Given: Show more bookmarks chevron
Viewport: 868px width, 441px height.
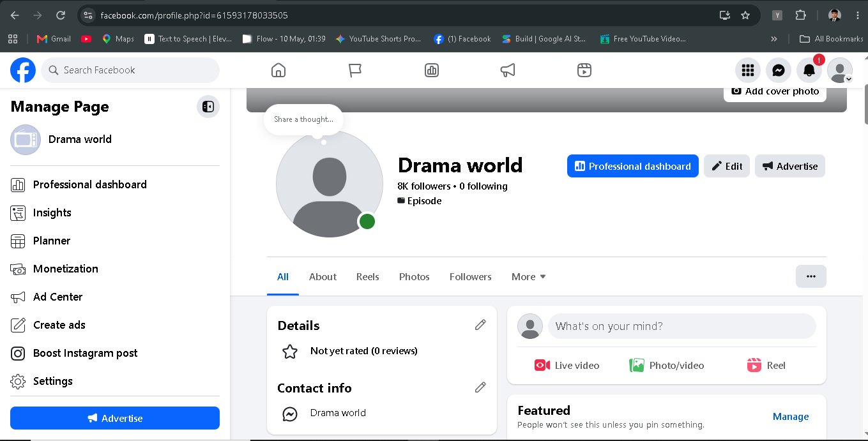Looking at the screenshot, I should click(774, 39).
